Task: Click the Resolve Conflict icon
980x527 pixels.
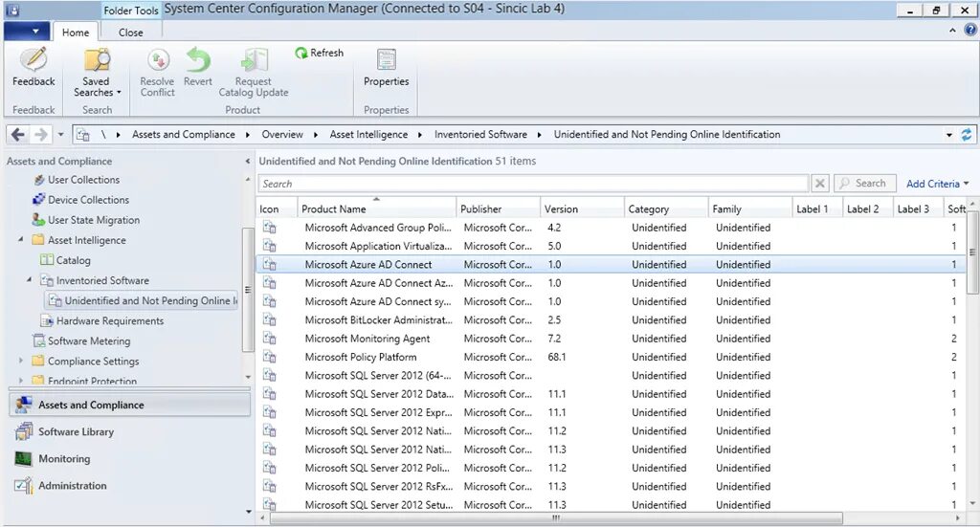Action: point(158,60)
